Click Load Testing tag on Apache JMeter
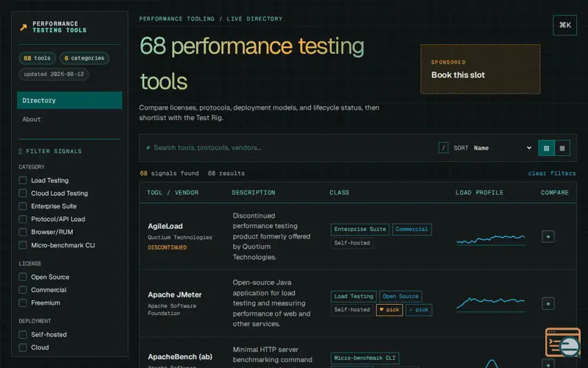Image resolution: width=588 pixels, height=368 pixels. click(354, 297)
